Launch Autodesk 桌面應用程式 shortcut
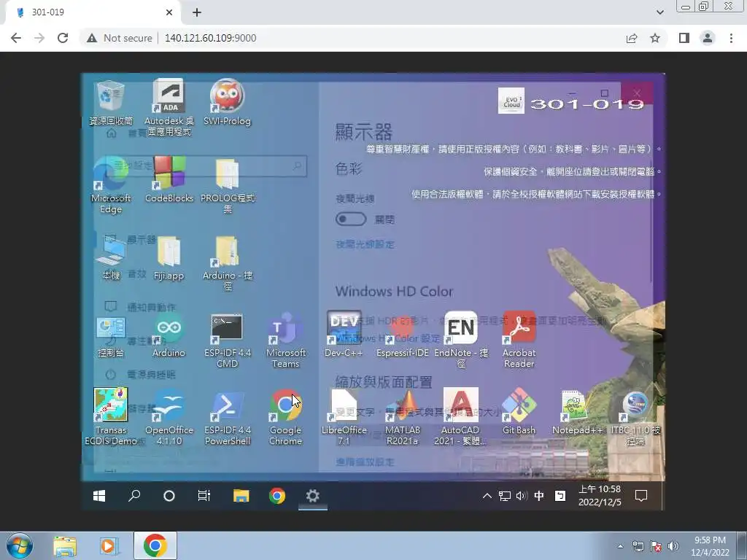Viewport: 747px width, 560px height. click(x=169, y=107)
